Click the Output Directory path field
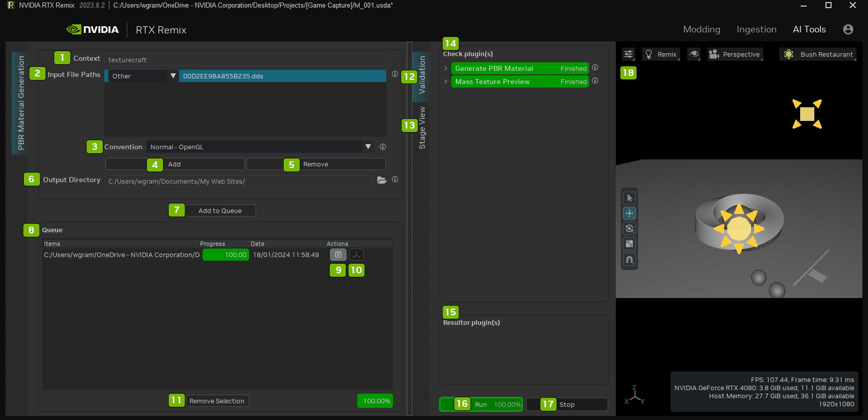The height and width of the screenshot is (420, 868). coord(239,181)
